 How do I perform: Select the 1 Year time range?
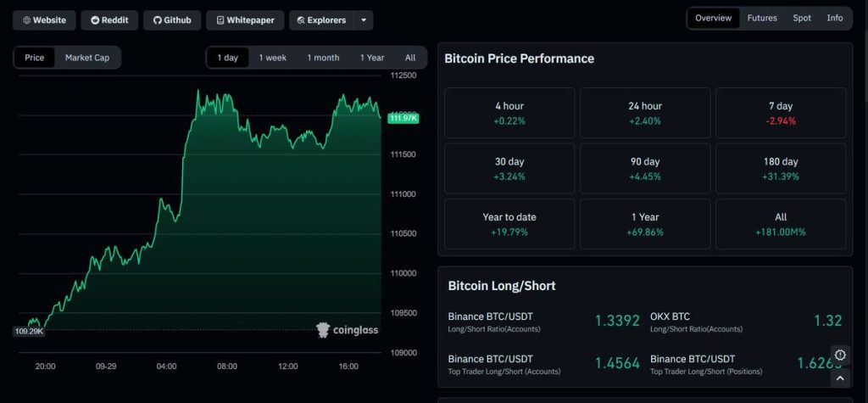(x=372, y=58)
